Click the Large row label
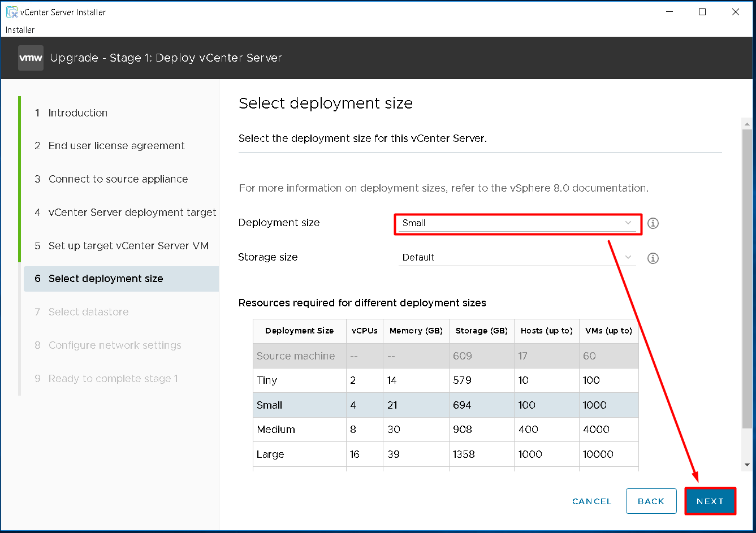 (270, 454)
